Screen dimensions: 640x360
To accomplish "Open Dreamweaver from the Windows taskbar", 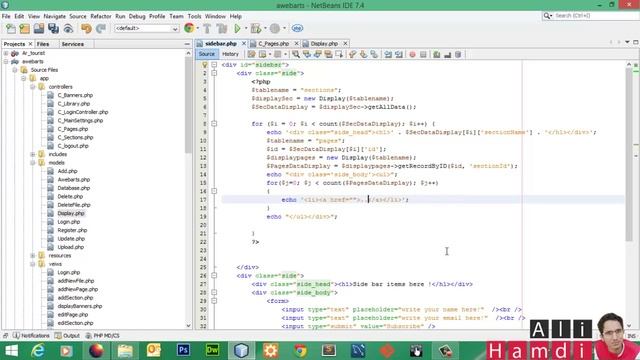I will click(212, 351).
